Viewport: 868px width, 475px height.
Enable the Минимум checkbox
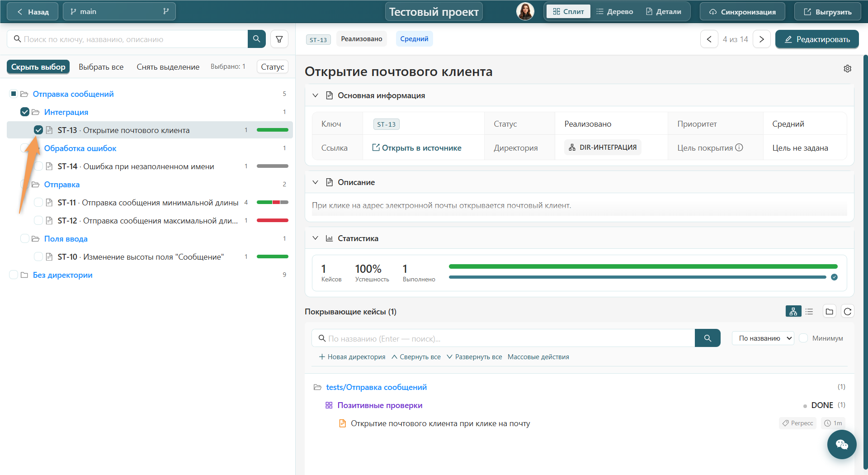tap(803, 338)
